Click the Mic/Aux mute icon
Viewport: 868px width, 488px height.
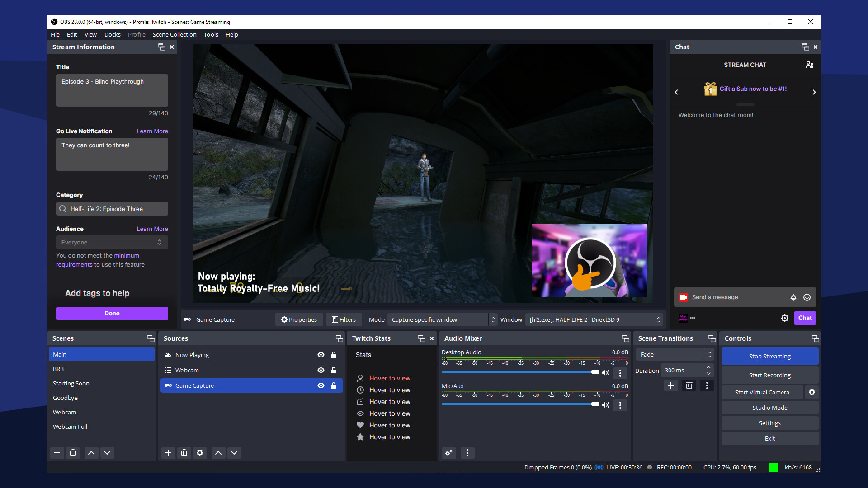(606, 404)
